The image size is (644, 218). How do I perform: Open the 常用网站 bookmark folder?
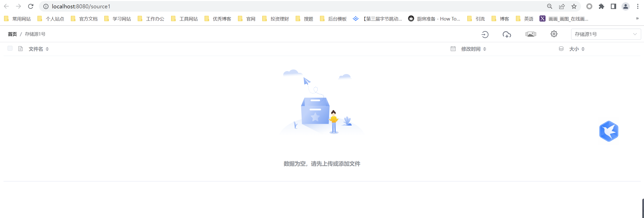pyautogui.click(x=17, y=19)
